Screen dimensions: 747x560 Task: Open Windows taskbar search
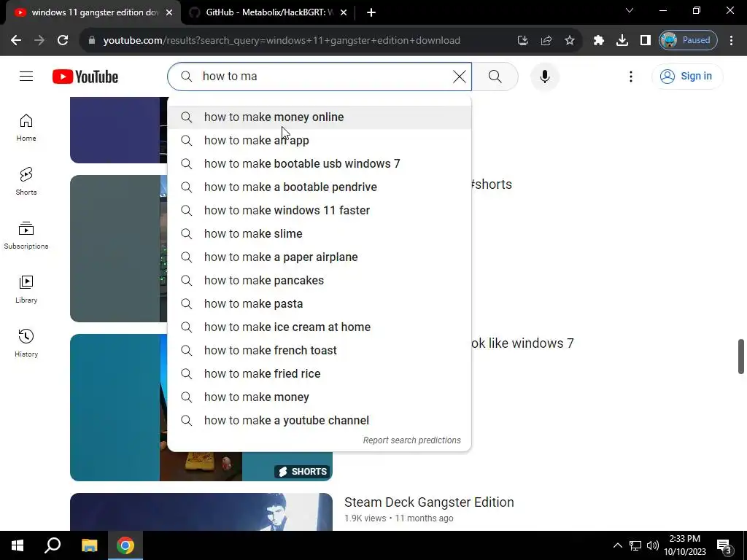[53, 545]
